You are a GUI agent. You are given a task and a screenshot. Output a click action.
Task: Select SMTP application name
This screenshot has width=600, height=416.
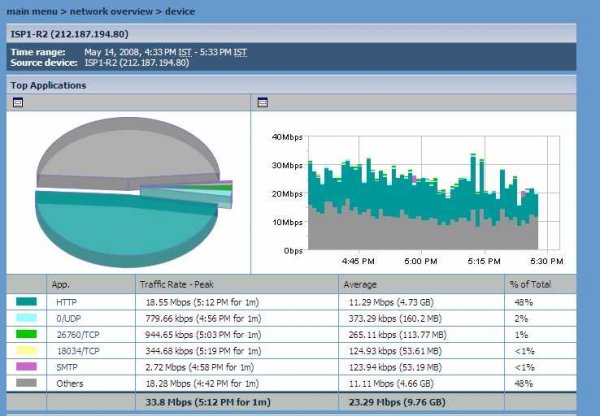(67, 367)
